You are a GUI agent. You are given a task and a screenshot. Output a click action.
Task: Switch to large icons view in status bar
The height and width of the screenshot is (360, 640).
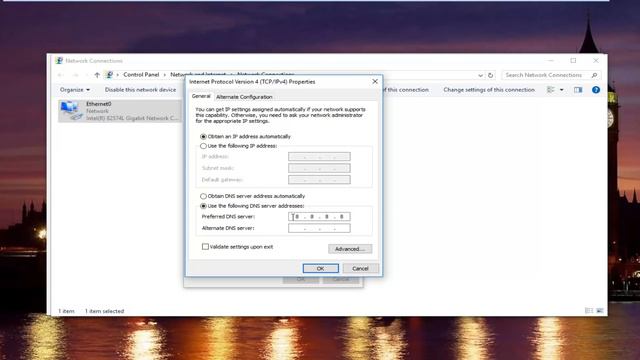tap(600, 311)
